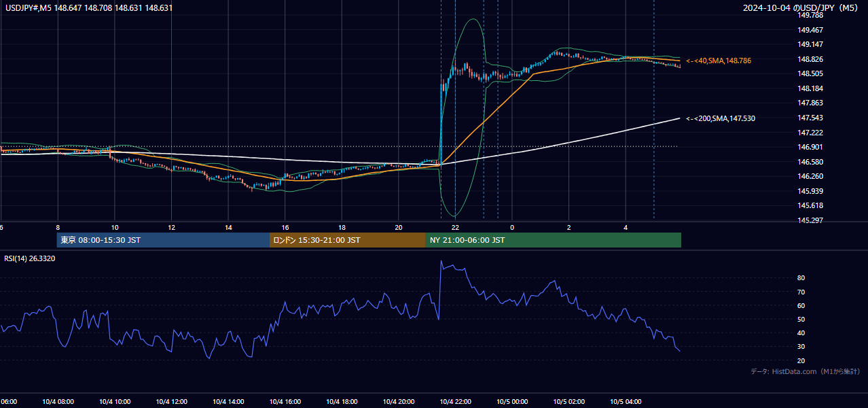Click price axis label 145.939
This screenshot has height=408, width=868.
(x=810, y=191)
